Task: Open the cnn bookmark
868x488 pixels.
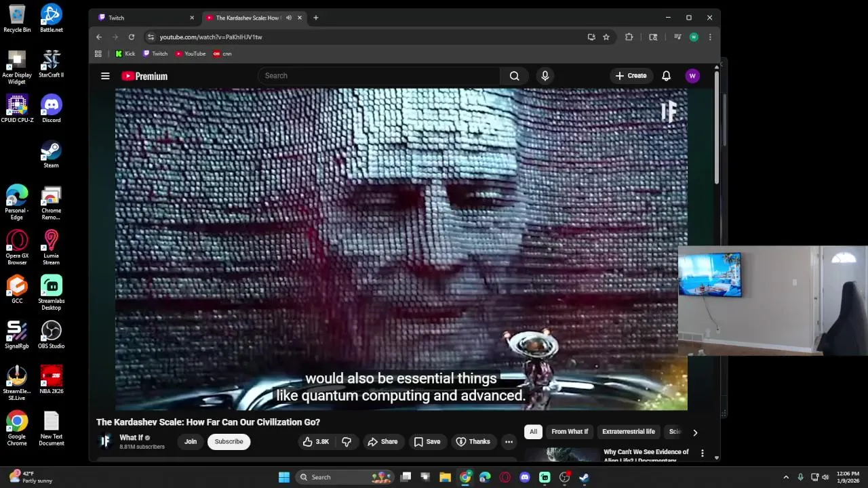Action: pos(222,54)
